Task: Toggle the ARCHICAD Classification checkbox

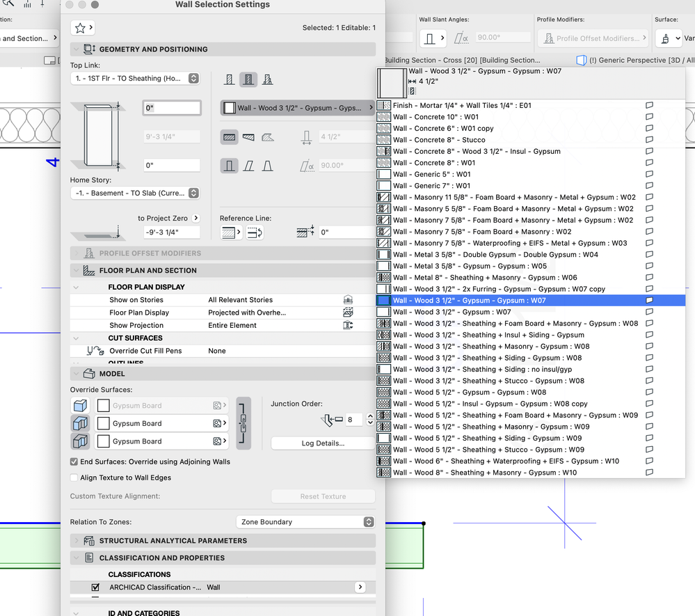Action: (95, 587)
